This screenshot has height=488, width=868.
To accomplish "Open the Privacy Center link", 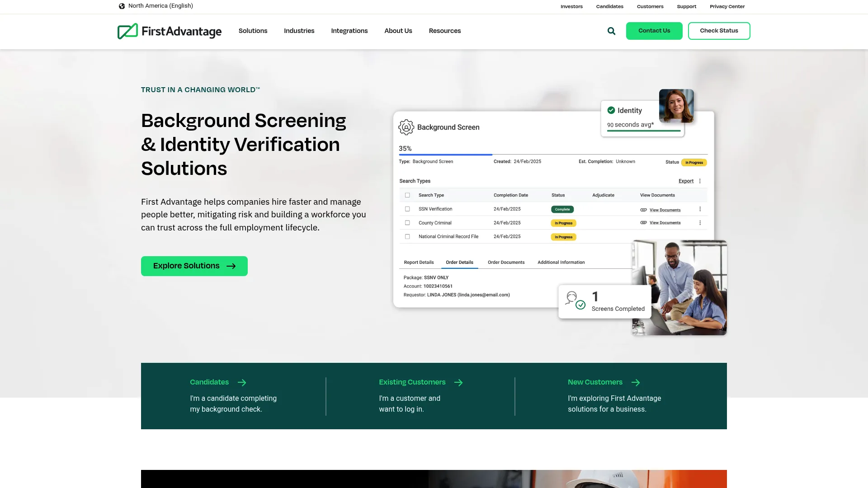I will (x=727, y=6).
